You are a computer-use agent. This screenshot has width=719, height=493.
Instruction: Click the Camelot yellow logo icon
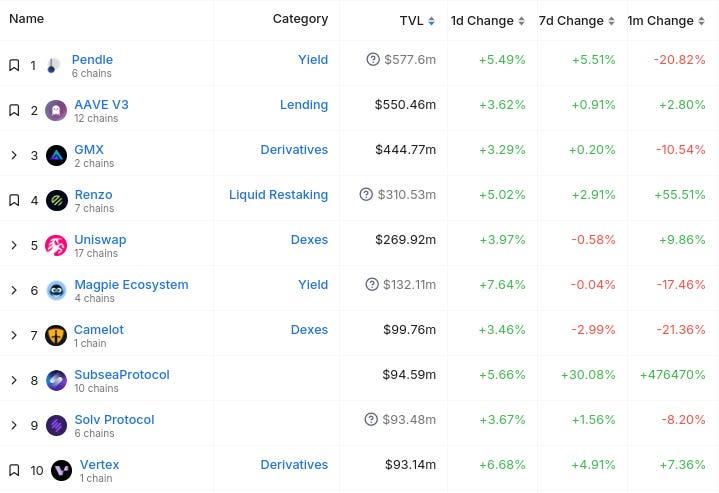point(56,336)
